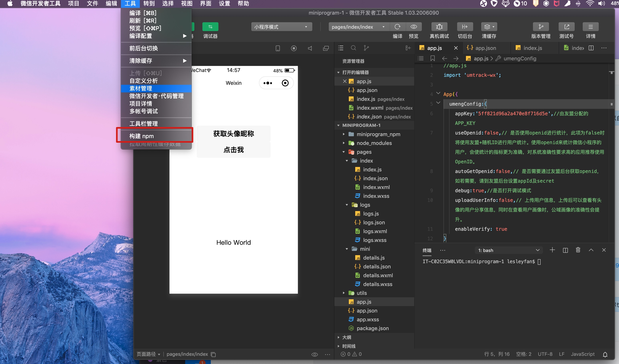Click the mini program capsule close circle
Image resolution: width=619 pixels, height=364 pixels.
click(285, 83)
